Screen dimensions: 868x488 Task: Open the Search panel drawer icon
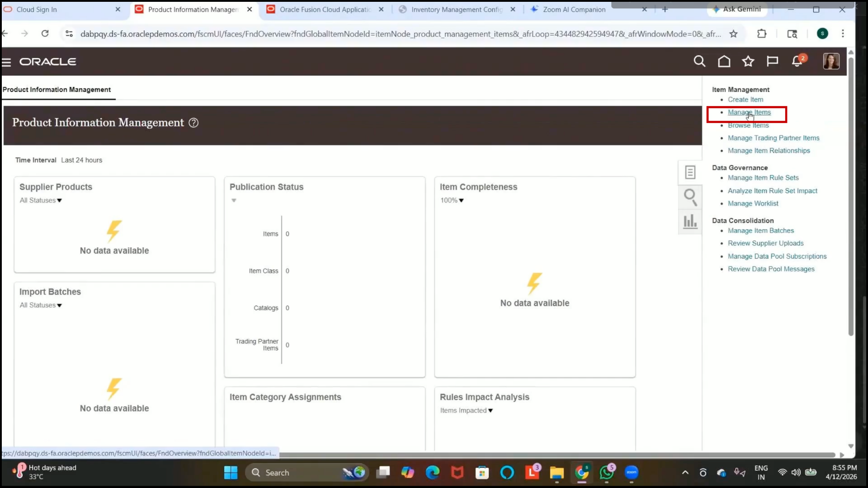(690, 197)
